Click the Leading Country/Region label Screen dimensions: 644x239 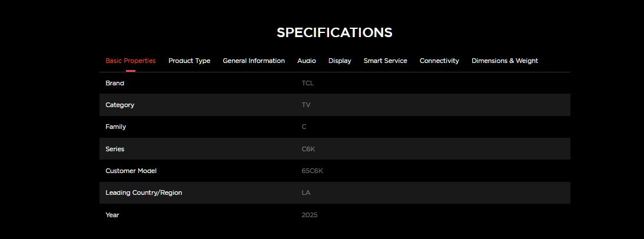(x=144, y=192)
